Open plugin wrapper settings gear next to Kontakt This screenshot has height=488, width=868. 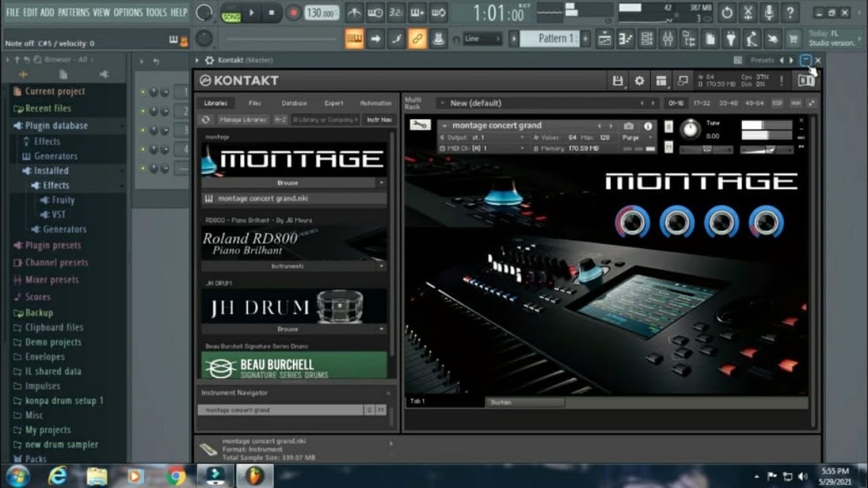pos(210,60)
